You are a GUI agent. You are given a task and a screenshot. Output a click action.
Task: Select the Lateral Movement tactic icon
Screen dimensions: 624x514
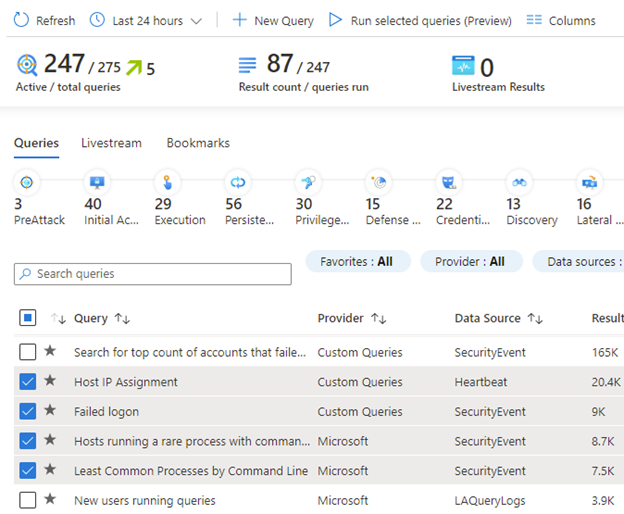(589, 183)
